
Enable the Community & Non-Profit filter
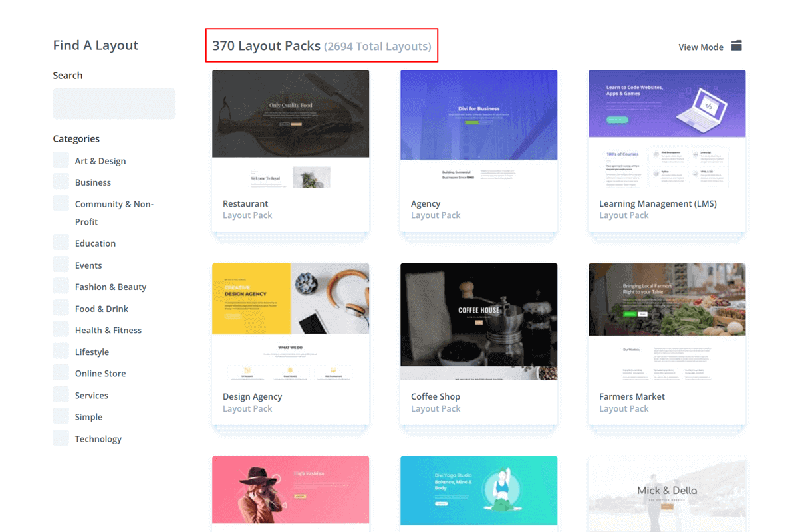(x=61, y=203)
